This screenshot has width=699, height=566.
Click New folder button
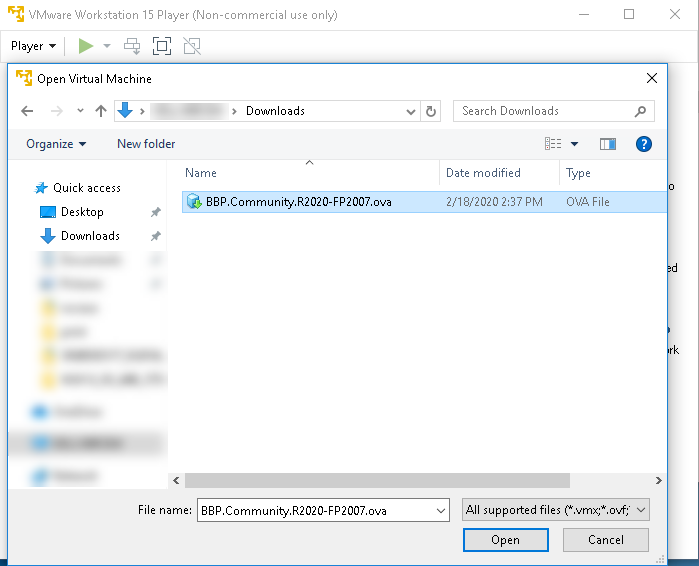click(146, 144)
